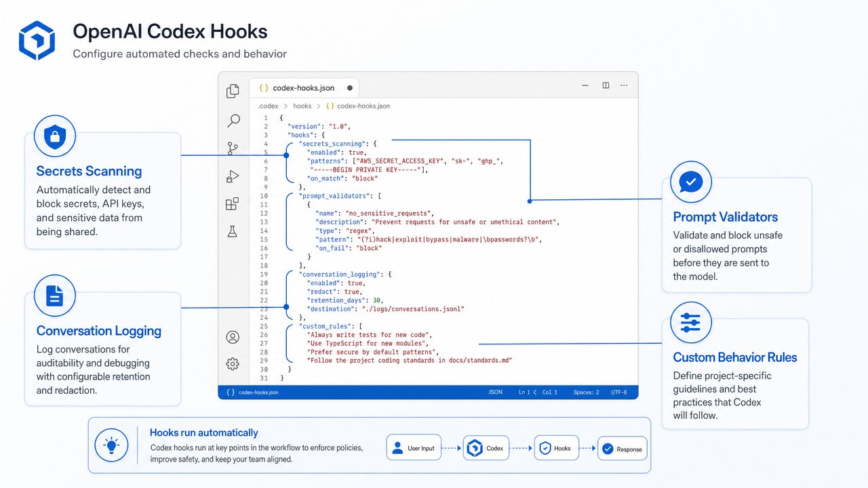
Task: Click the unsaved dot on the codex-hooks.json tab
Action: pyautogui.click(x=350, y=88)
